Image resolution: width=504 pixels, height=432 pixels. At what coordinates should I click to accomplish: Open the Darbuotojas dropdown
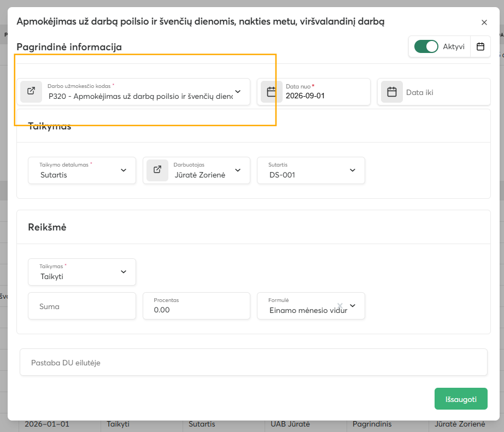[x=238, y=170]
